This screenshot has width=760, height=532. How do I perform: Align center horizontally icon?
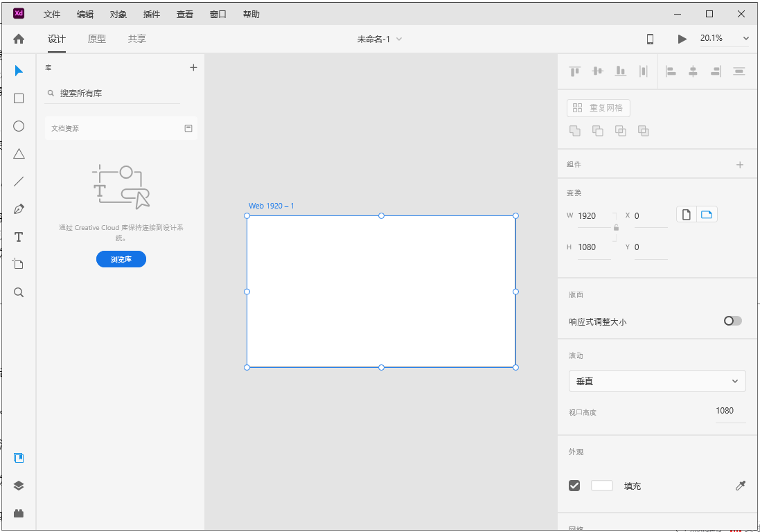693,71
